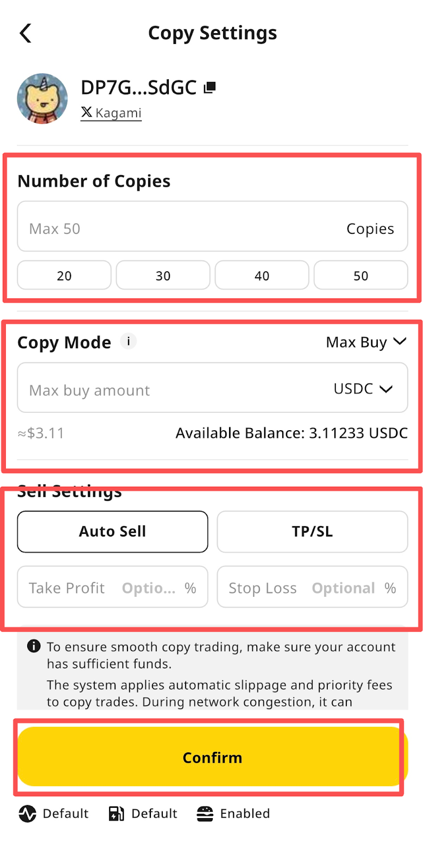Select 20 copies preset

[64, 276]
